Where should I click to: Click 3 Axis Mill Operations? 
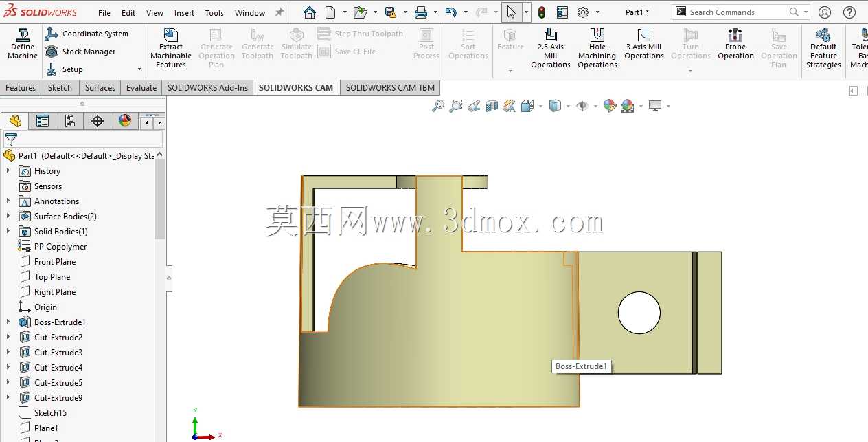click(644, 44)
